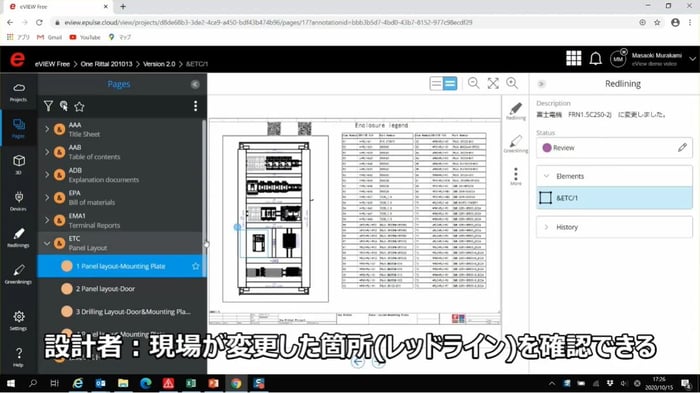Open Excel from the taskbar
This screenshot has height=393, width=700.
point(191,383)
